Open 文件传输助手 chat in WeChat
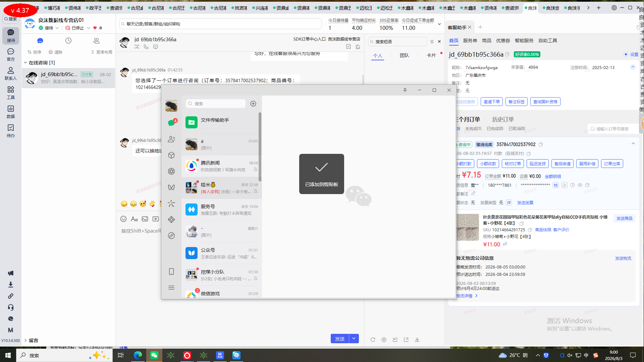This screenshot has width=644, height=362. coord(221,122)
